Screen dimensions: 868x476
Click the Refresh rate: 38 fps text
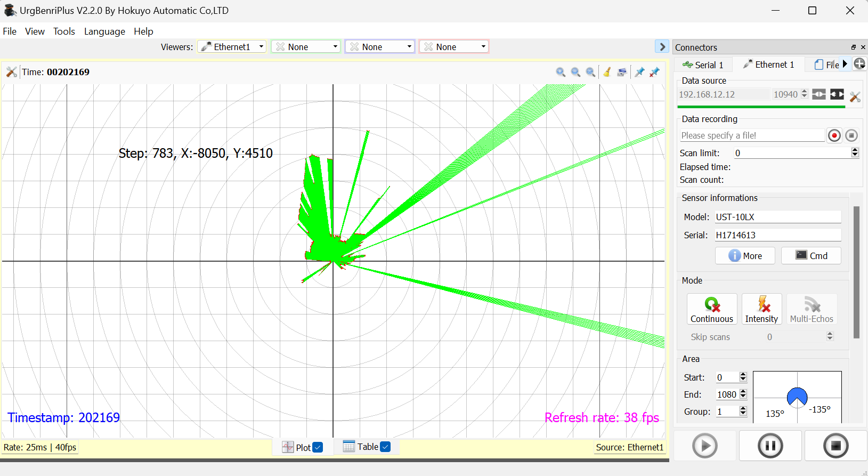[602, 417]
